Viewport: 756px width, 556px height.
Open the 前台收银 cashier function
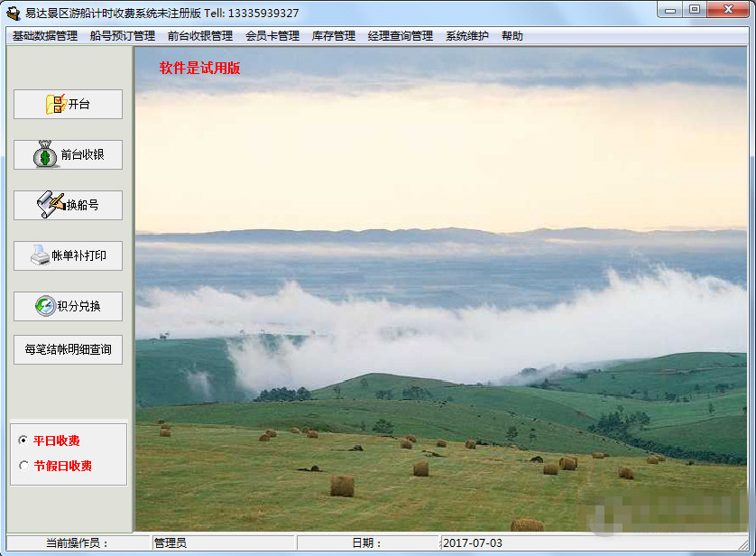(68, 154)
